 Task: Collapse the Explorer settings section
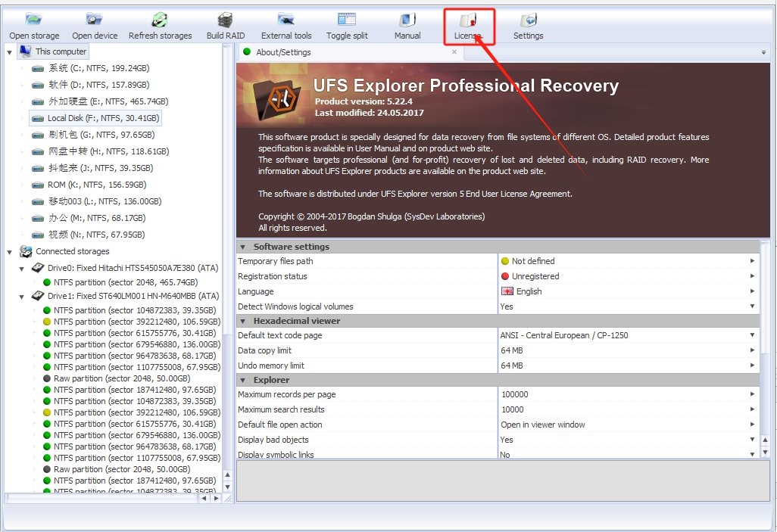pyautogui.click(x=243, y=380)
